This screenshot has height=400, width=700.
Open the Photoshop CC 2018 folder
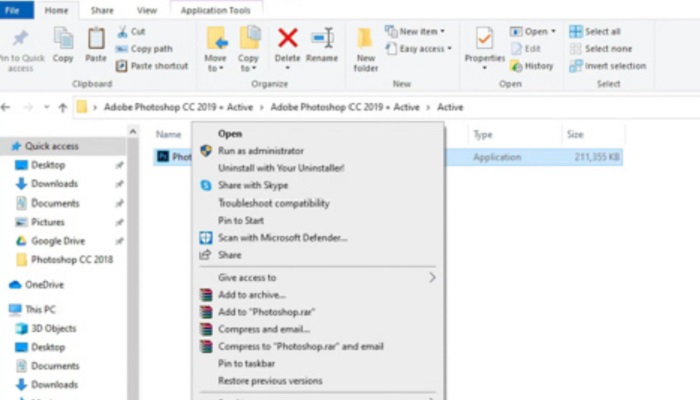(x=71, y=260)
